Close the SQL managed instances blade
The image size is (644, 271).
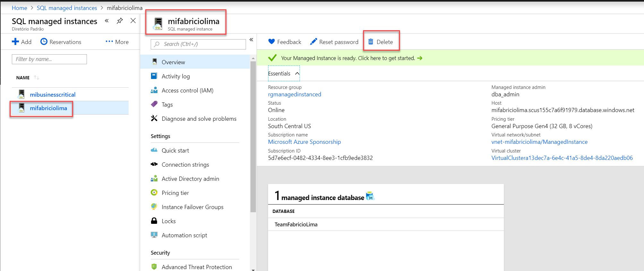tap(133, 21)
